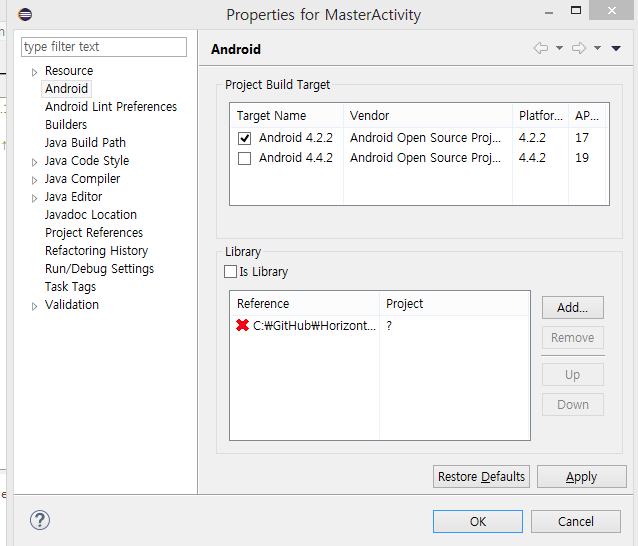Click the Android 4.4.2 row vendor cell
Screen dimensions: 638x546
pos(425,158)
